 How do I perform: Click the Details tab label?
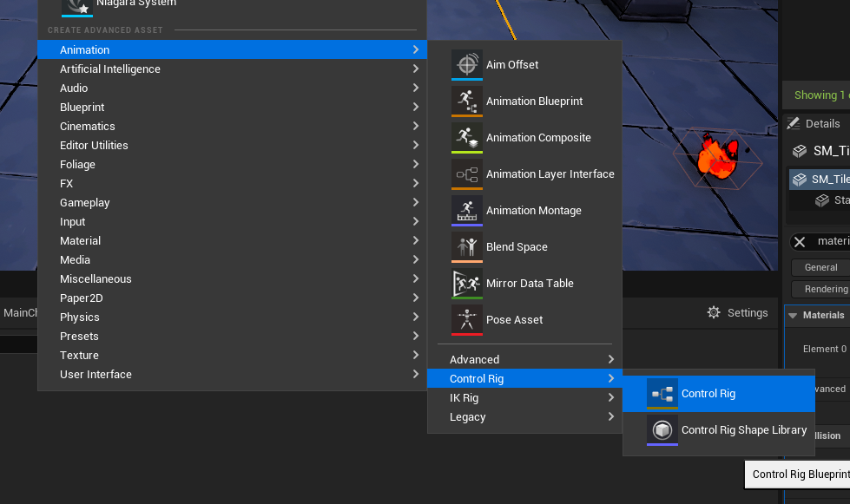click(822, 123)
